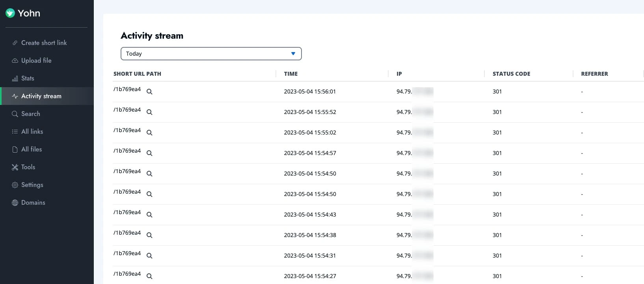644x284 pixels.
Task: Click status code 301 in 15:54:38 row
Action: tap(497, 235)
